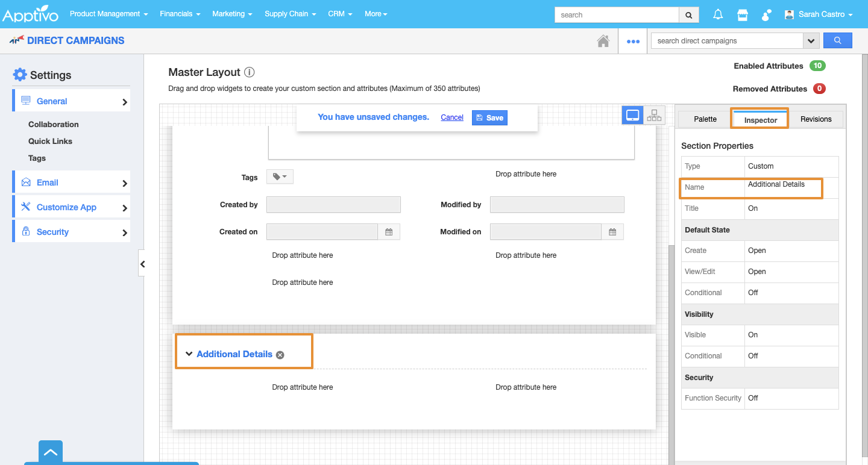Toggle the Visible On setting
The image size is (868, 465).
753,335
